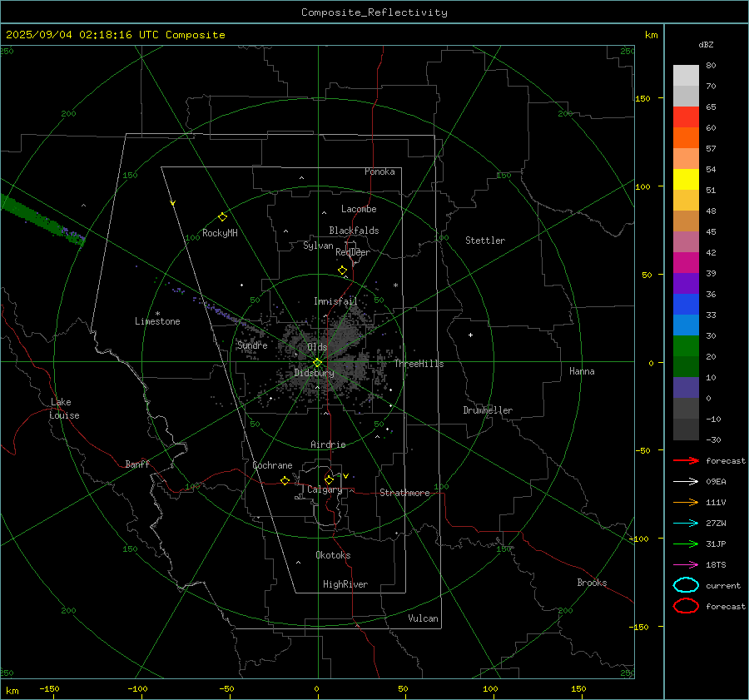This screenshot has width=749, height=700.
Task: Select the purple 39-36 dBZ color swatch
Action: click(686, 284)
